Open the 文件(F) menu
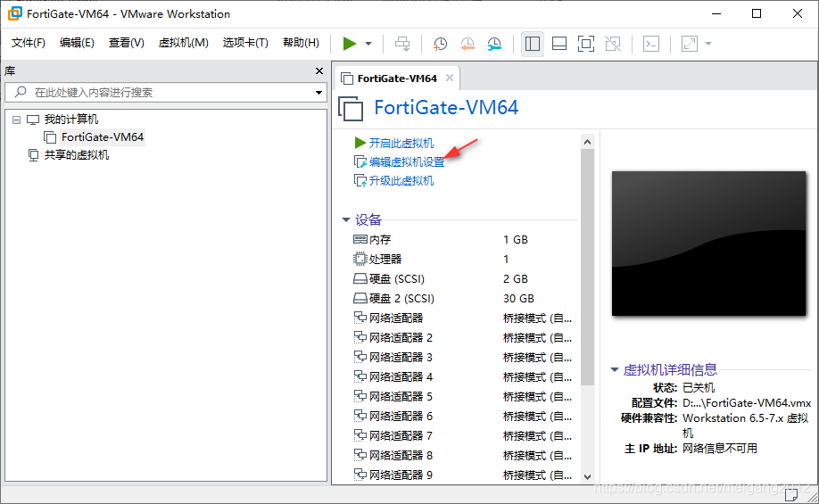Viewport: 819px width, 504px height. [29, 43]
